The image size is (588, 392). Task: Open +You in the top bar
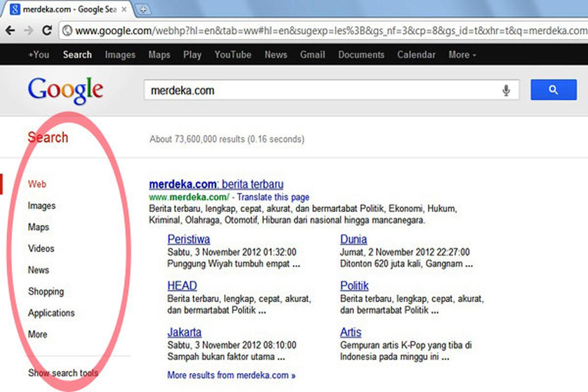[39, 54]
